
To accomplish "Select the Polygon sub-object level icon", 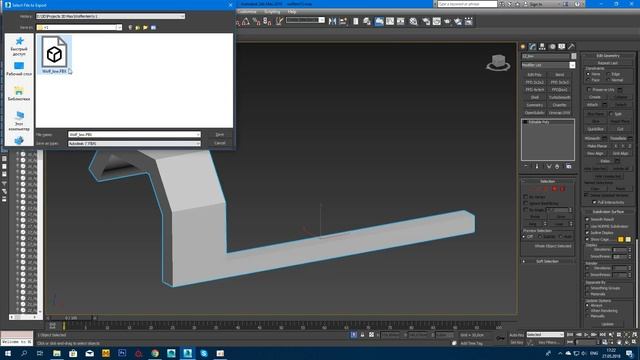I will coord(554,189).
